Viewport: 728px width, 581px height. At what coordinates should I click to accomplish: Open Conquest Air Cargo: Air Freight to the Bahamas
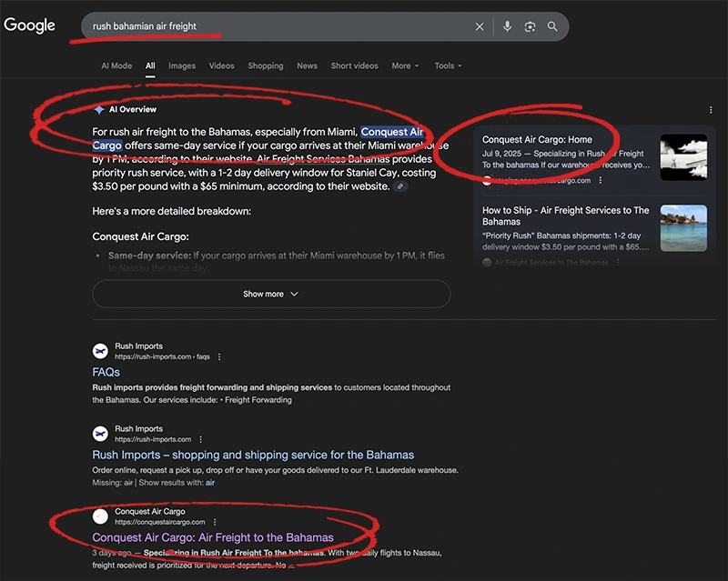coord(213,537)
